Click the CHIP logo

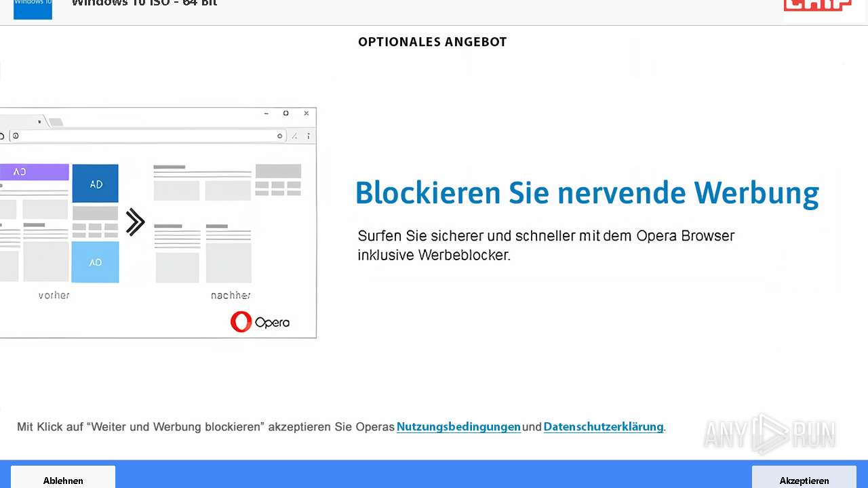[x=817, y=5]
